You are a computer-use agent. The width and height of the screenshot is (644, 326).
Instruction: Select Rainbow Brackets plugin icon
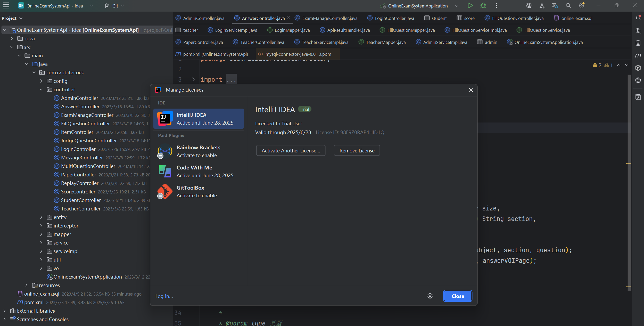(x=165, y=151)
